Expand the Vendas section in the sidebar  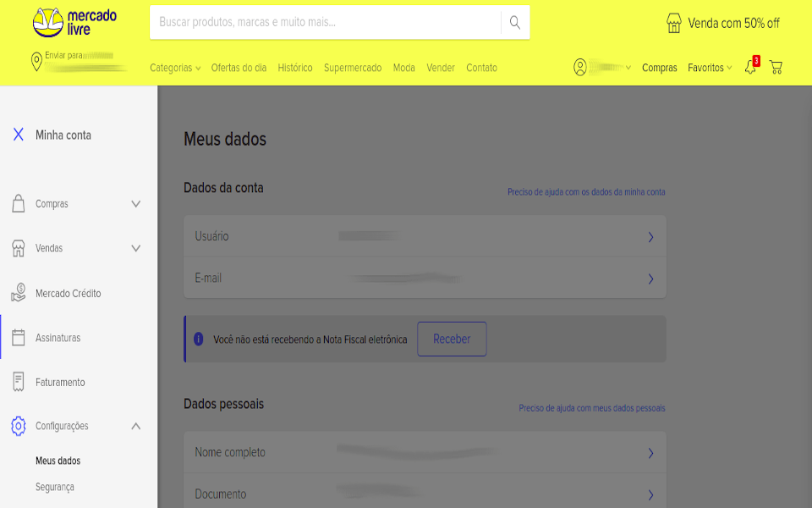[135, 248]
